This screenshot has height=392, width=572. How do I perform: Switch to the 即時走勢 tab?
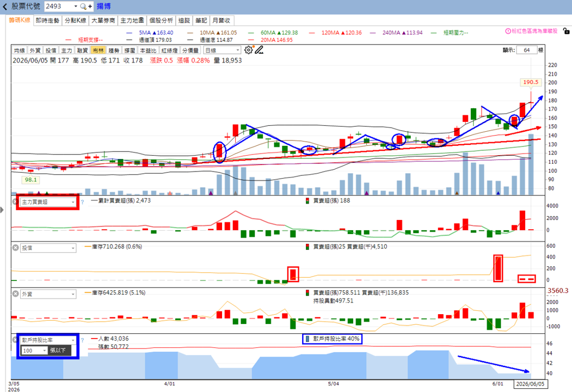pos(47,21)
